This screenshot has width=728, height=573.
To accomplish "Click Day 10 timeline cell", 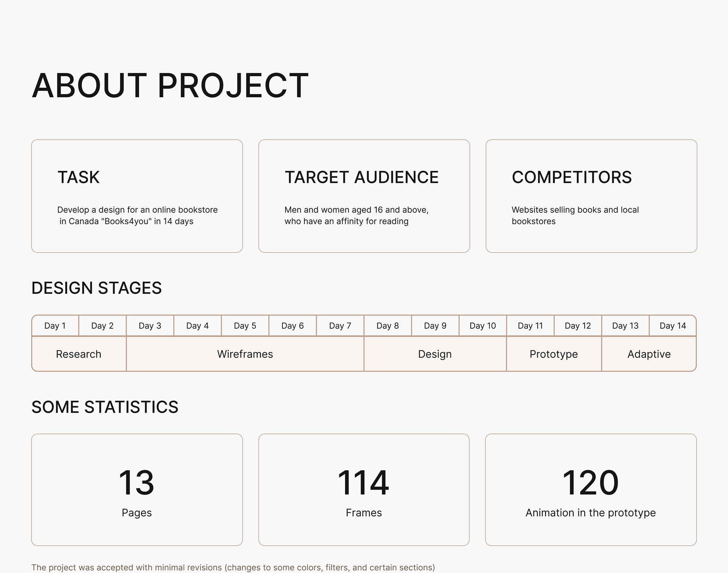I will (x=483, y=326).
